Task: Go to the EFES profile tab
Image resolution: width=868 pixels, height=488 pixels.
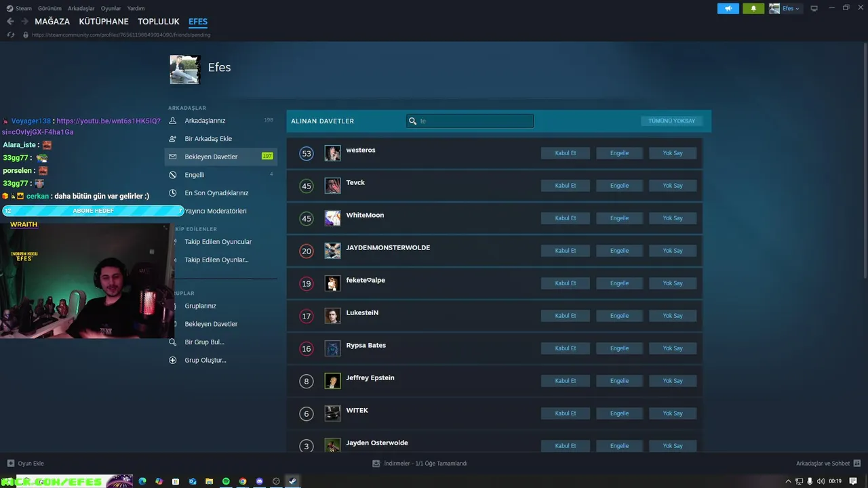Action: 198,22
